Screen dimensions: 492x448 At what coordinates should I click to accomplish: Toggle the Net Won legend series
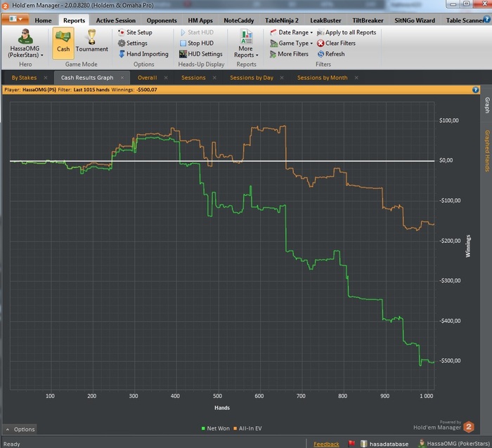coord(216,428)
